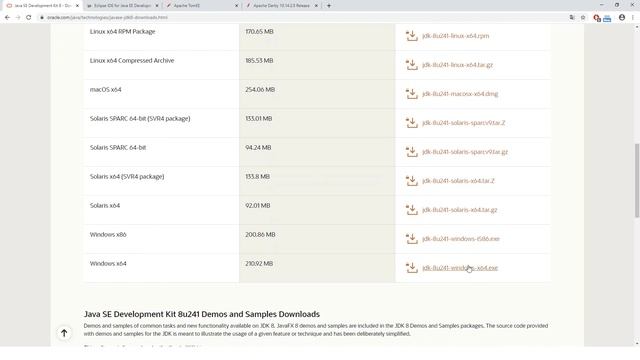This screenshot has height=360, width=640.
Task: Bookmark this page with star icon
Action: tap(583, 18)
